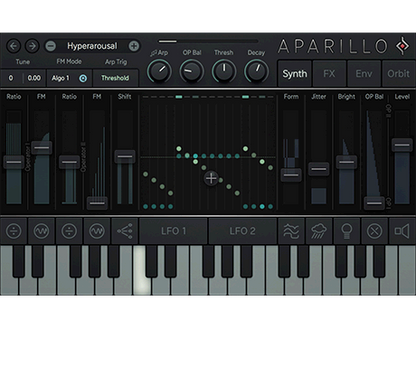Click the Decay knob
The image size is (416, 376).
point(256,71)
